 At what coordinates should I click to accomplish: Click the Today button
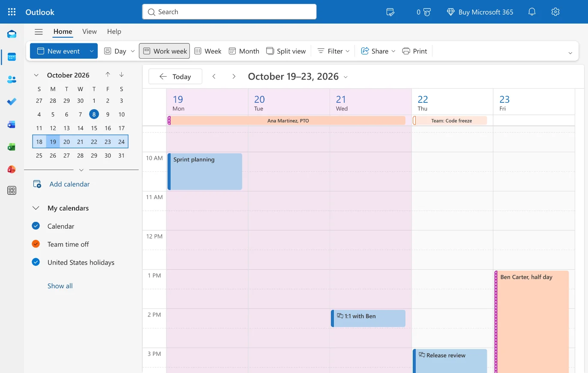pos(175,76)
